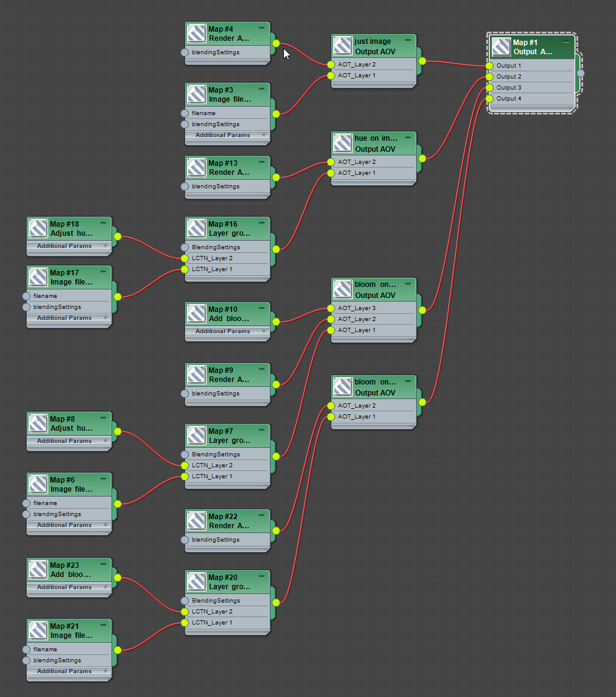
Task: Select the Map #21 Image file node thumbnail
Action: click(x=38, y=631)
